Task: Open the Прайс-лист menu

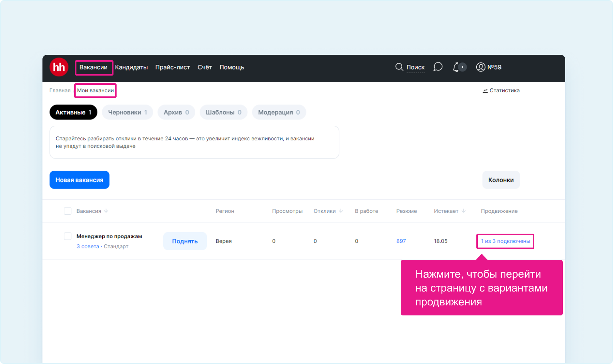Action: [x=173, y=67]
